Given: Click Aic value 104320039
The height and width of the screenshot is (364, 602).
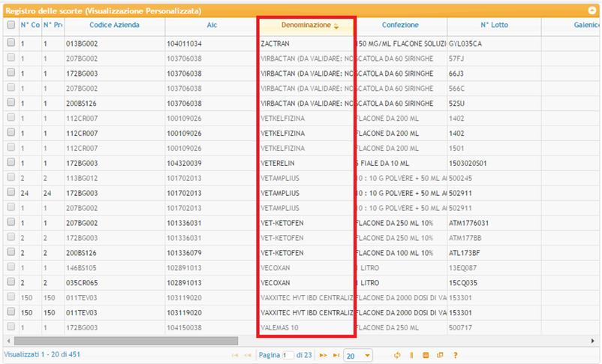Looking at the screenshot, I should click(x=185, y=163).
